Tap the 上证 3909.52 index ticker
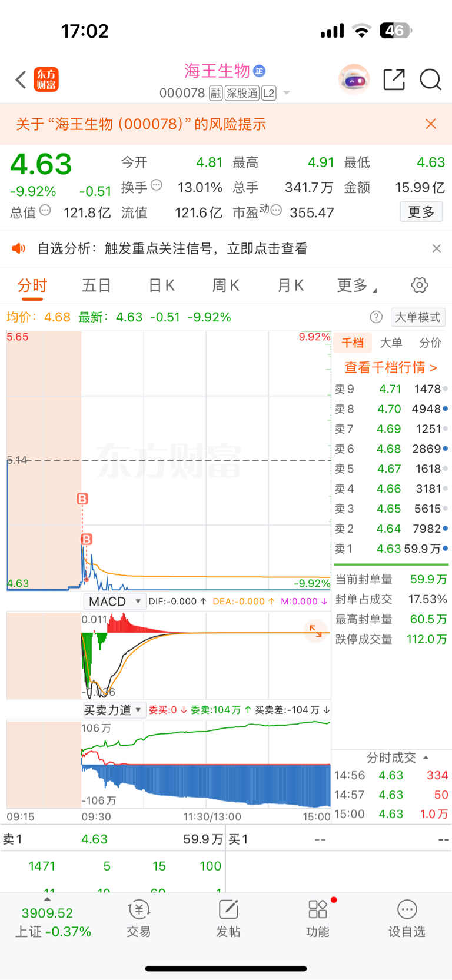This screenshot has height=980, width=452. pos(53,922)
